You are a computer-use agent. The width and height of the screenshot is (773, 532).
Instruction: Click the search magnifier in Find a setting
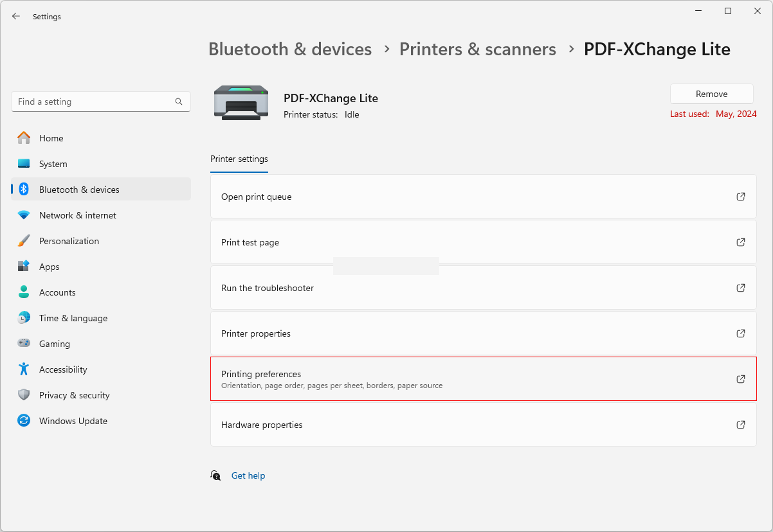point(179,102)
